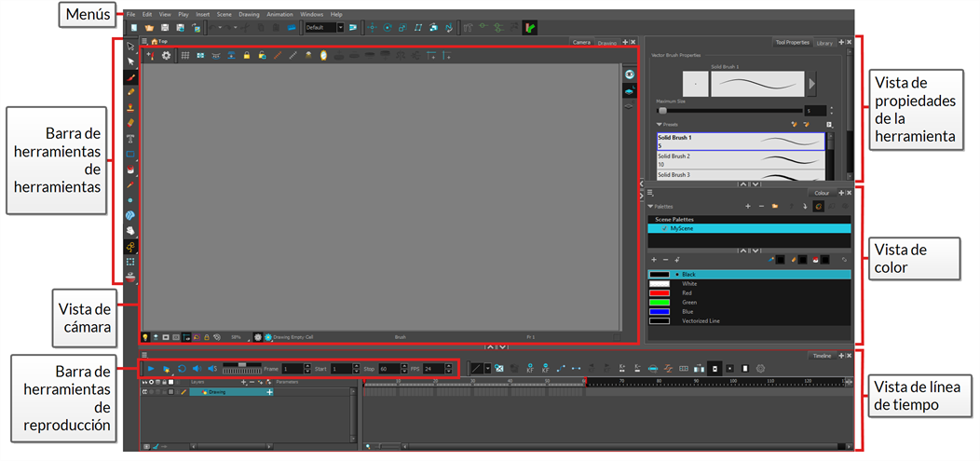This screenshot has width=980, height=461.
Task: Click the Reset view icon in Camera status bar
Action: 217,337
